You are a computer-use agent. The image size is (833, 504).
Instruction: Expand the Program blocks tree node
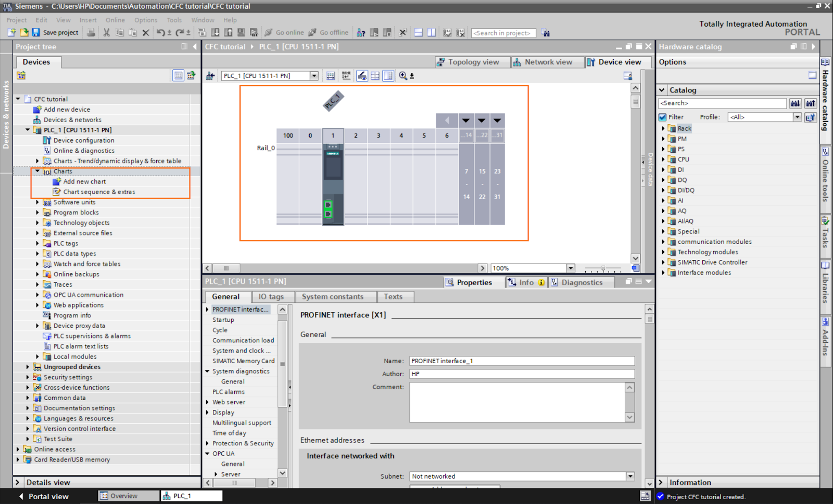pyautogui.click(x=37, y=212)
